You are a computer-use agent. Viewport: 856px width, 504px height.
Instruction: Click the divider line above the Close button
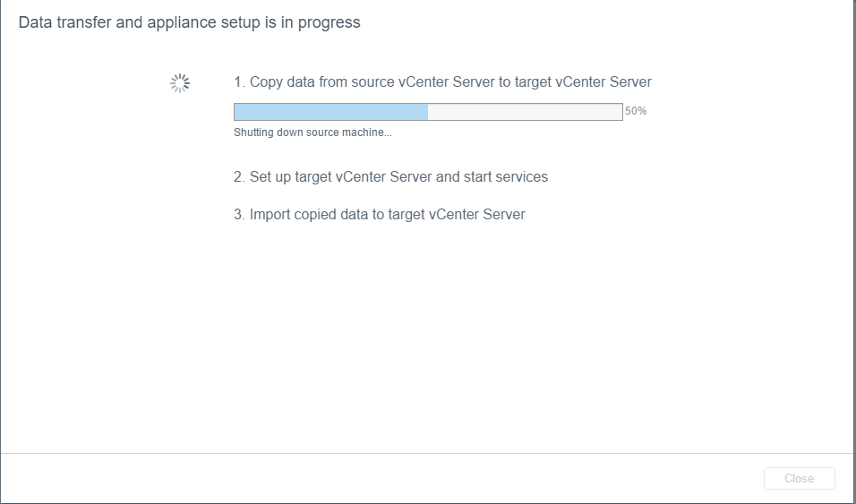pos(428,454)
